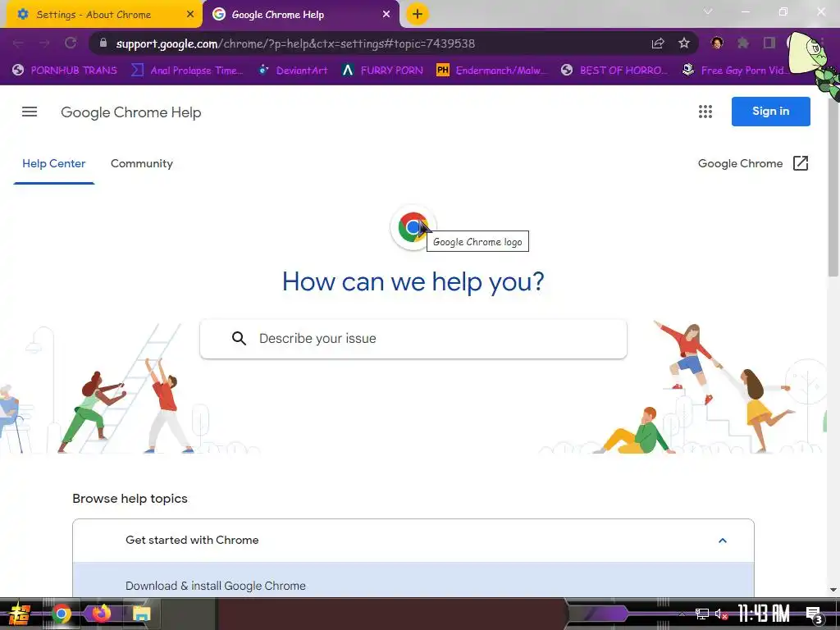This screenshot has width=840, height=630.
Task: Open the profile avatar extension icon
Action: click(x=717, y=43)
